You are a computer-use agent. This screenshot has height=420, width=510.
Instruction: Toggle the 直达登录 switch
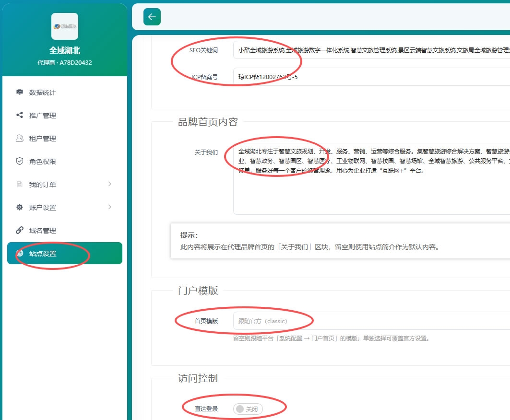click(x=248, y=409)
